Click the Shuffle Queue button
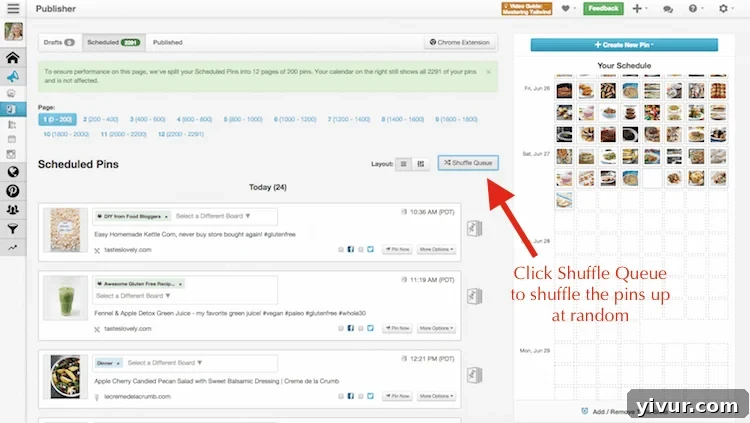 468,162
